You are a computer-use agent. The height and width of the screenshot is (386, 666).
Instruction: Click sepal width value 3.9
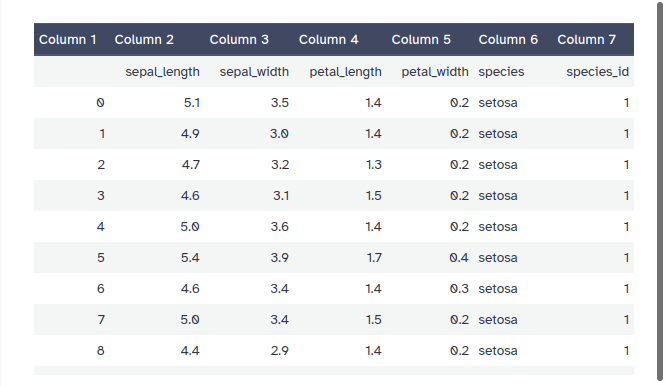tap(279, 258)
